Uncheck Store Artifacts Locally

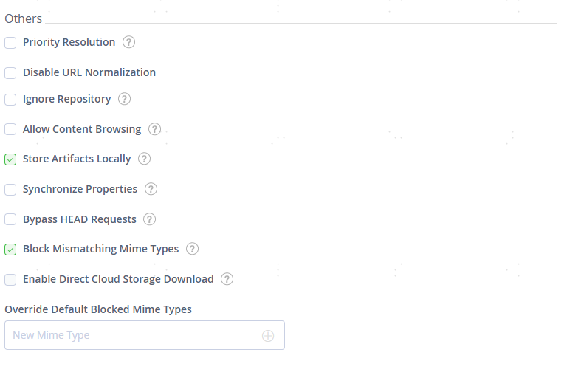pos(10,159)
